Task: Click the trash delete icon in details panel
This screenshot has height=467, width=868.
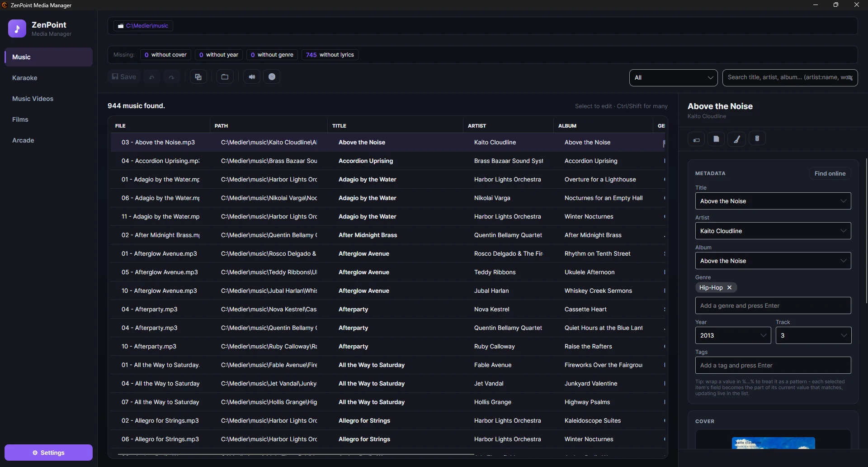Action: pos(757,138)
